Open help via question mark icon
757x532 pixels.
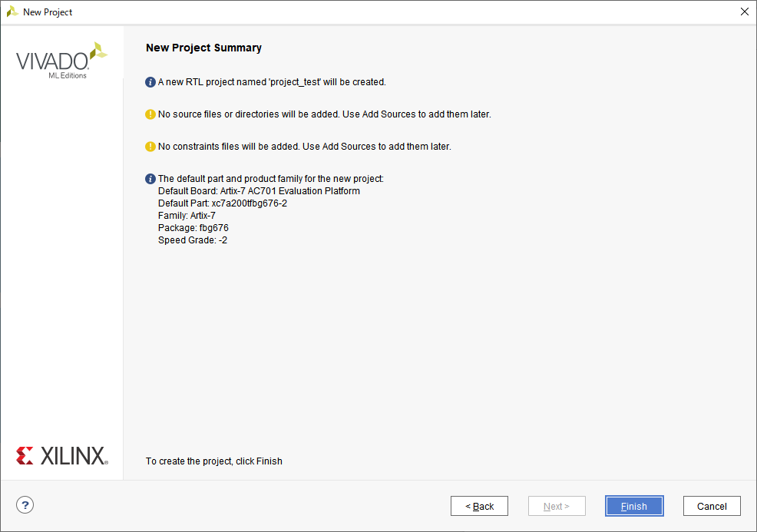coord(25,505)
